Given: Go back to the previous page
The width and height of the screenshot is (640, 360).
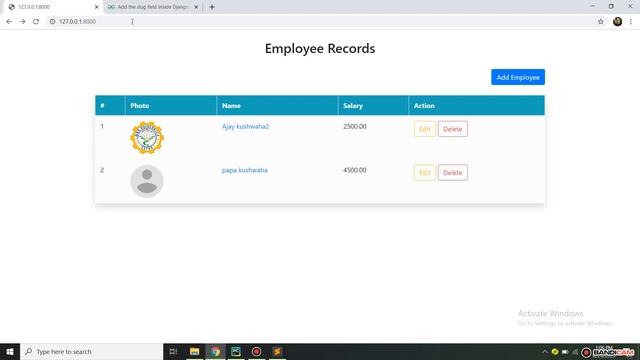Looking at the screenshot, I should 9,22.
